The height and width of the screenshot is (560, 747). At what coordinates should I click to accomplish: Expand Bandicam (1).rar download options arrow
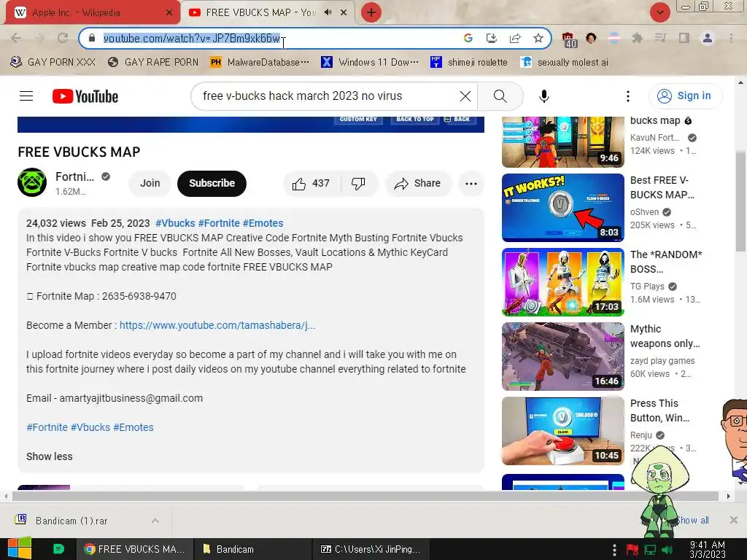pos(155,521)
